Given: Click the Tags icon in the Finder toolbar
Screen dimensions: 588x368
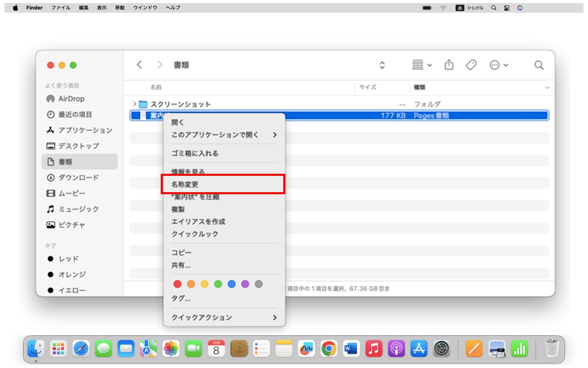Looking at the screenshot, I should [x=471, y=65].
